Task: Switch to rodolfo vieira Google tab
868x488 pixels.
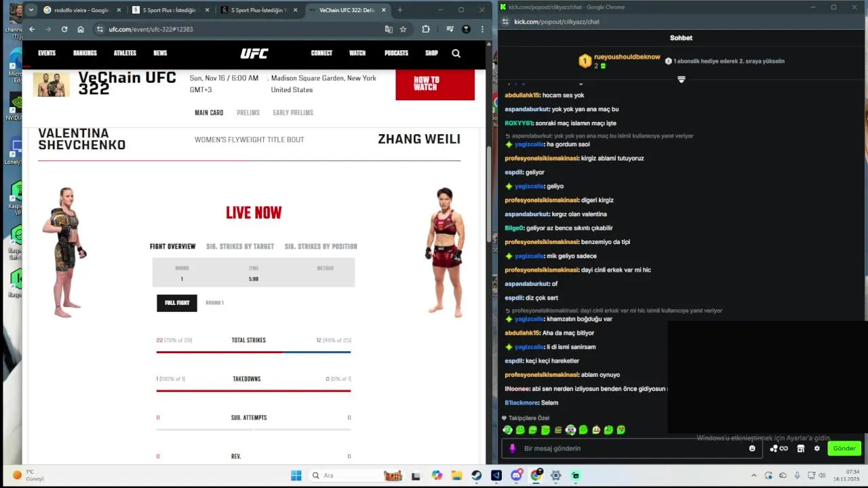Action: (81, 10)
